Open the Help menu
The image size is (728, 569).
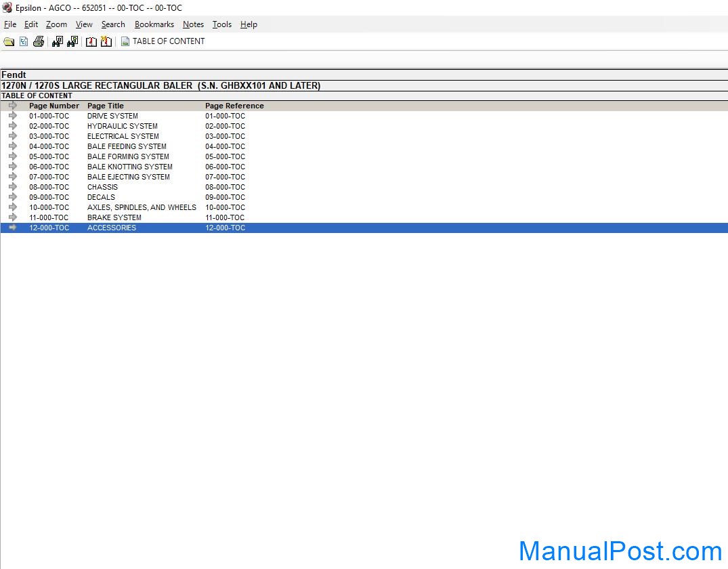pyautogui.click(x=249, y=24)
